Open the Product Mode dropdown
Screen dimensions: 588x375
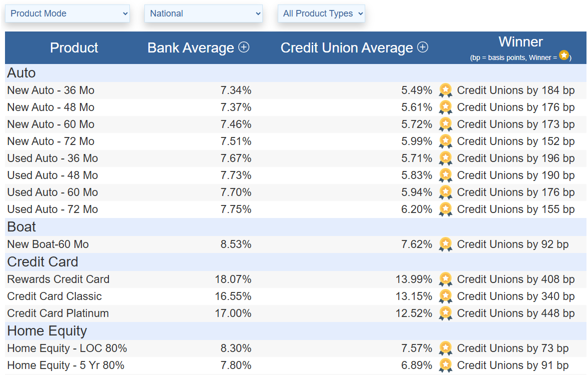pyautogui.click(x=67, y=13)
